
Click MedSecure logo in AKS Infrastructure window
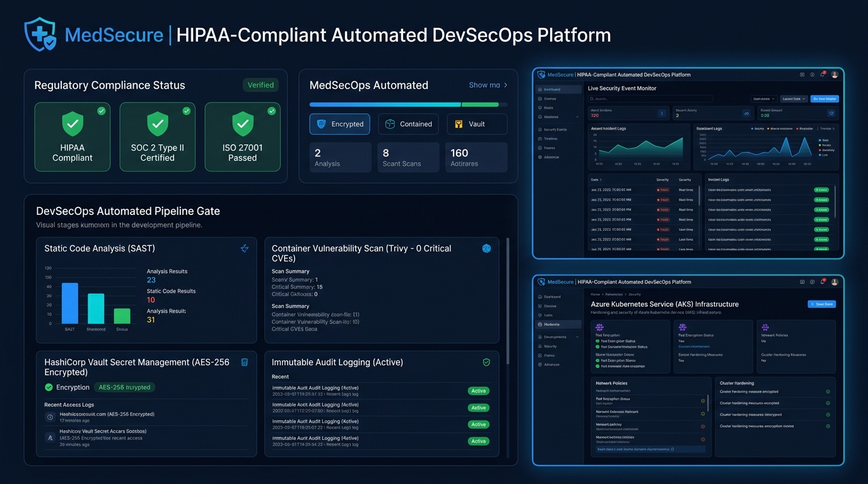click(x=541, y=282)
